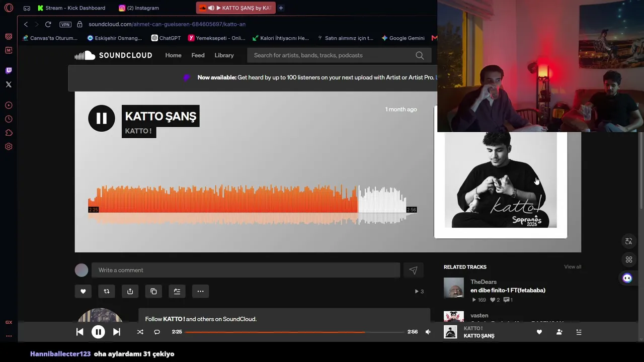Write a comment in the comment box
This screenshot has height=362, width=644.
[x=246, y=270]
